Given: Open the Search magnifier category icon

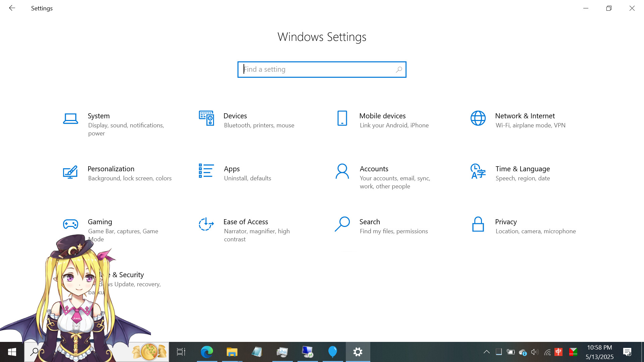Looking at the screenshot, I should coord(342,224).
